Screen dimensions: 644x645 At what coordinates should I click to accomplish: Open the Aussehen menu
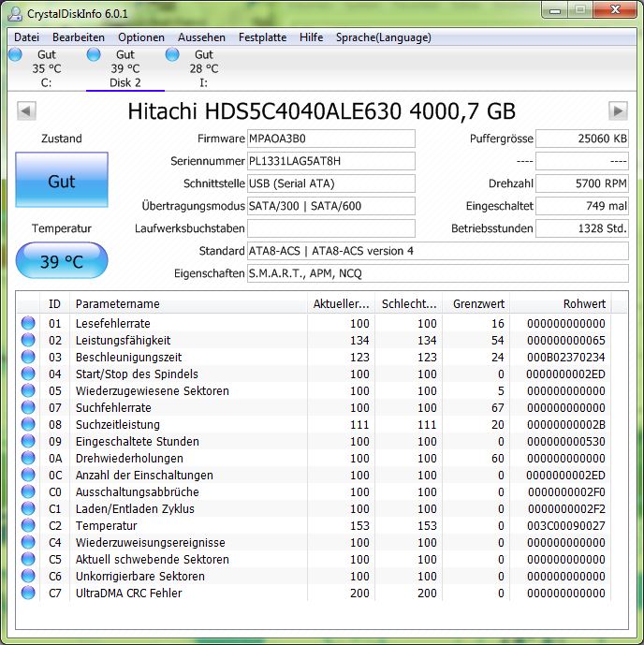tap(201, 37)
